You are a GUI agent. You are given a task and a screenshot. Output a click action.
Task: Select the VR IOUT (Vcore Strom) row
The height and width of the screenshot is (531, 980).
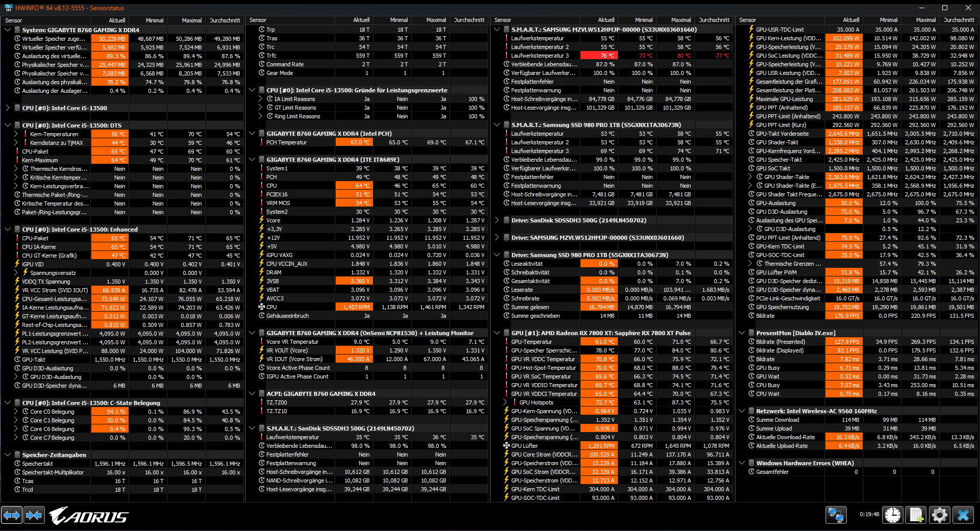[x=367, y=359]
